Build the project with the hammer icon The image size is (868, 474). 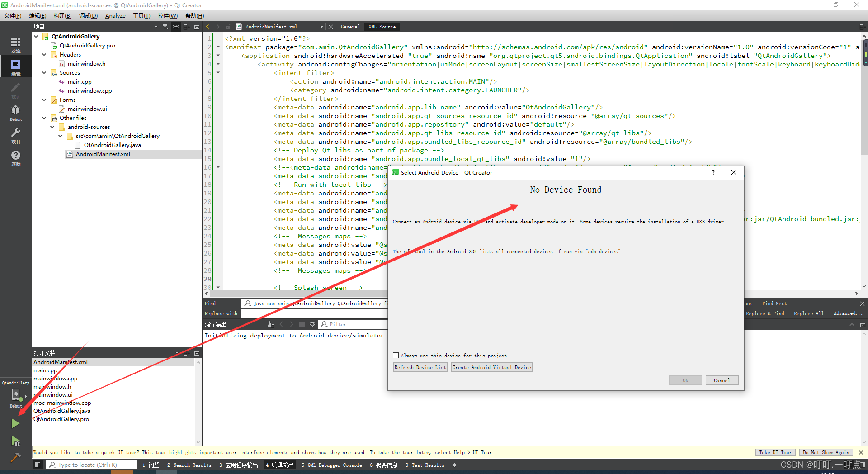pyautogui.click(x=15, y=457)
